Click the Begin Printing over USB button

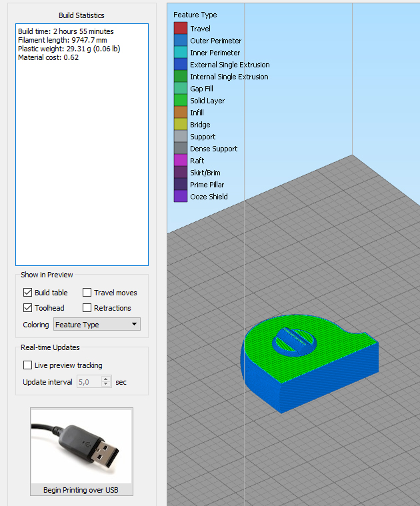(81, 451)
